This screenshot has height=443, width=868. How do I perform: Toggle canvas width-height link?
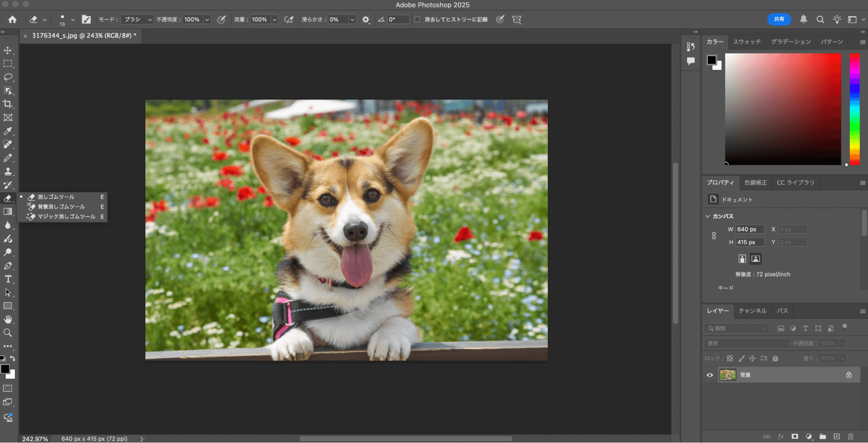pyautogui.click(x=714, y=236)
